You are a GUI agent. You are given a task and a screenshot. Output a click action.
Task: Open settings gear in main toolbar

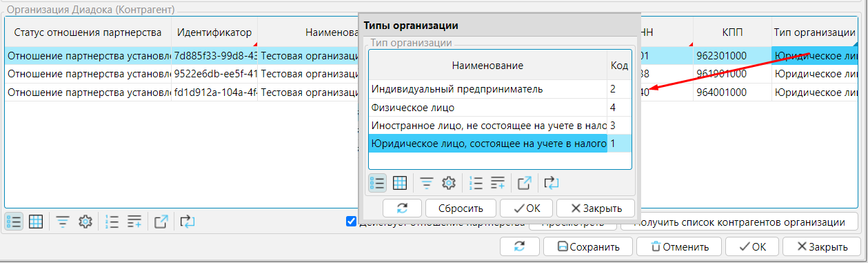coord(85,222)
